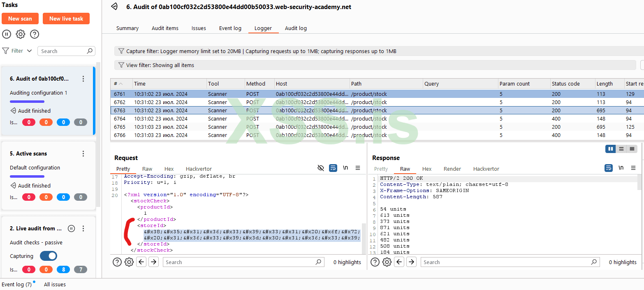Click the Request search input field
644x290 pixels.
point(239,262)
